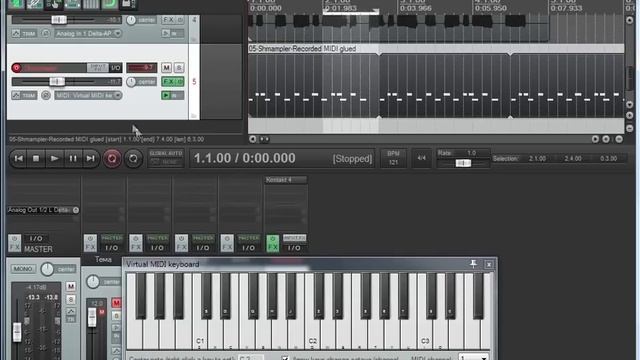Click track 4 record mode icon
Viewport: 640px width, 360px height.
pyautogui.click(x=46, y=33)
